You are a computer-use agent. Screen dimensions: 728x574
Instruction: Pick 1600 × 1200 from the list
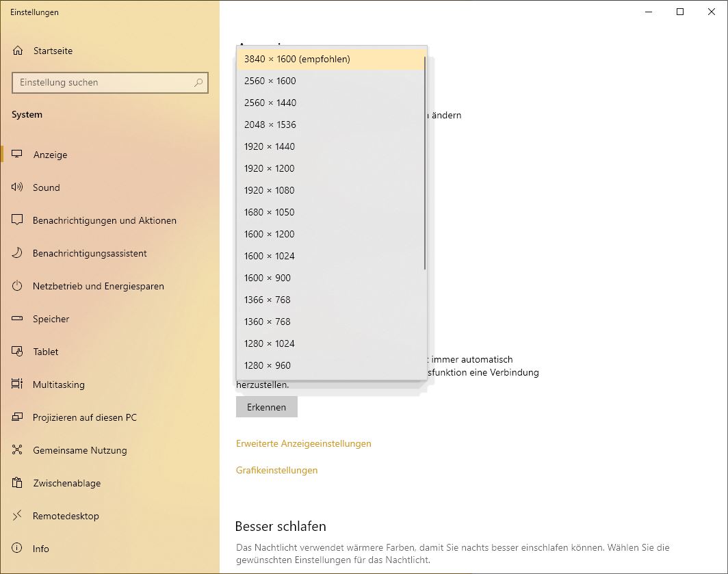(x=330, y=233)
